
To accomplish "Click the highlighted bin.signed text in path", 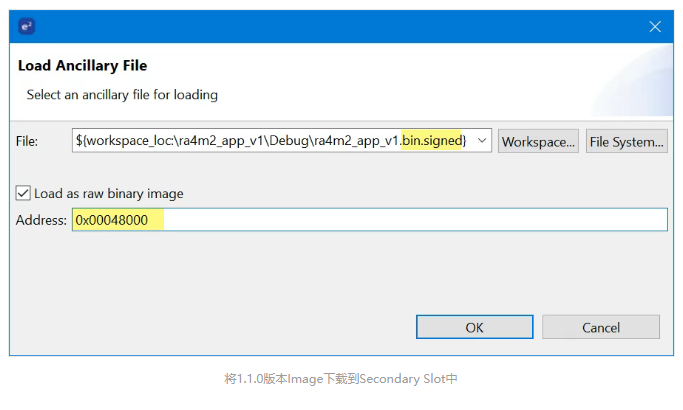I will click(431, 140).
